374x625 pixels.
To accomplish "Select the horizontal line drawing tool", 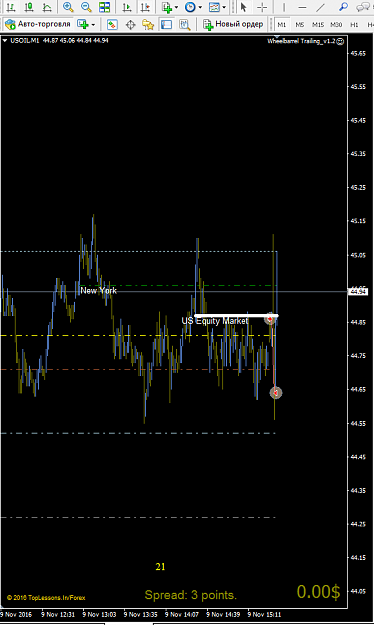I will click(x=302, y=7).
